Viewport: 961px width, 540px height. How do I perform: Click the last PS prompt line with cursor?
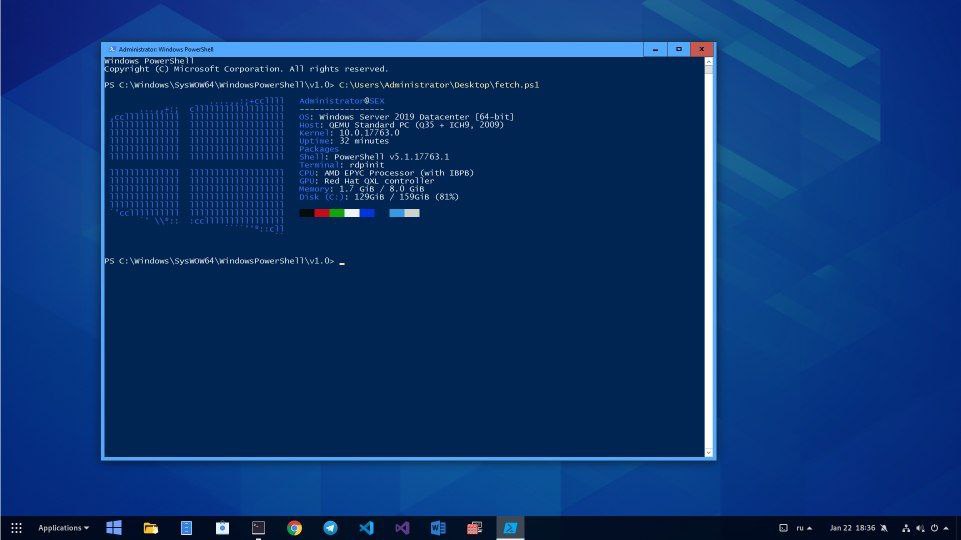(224, 261)
